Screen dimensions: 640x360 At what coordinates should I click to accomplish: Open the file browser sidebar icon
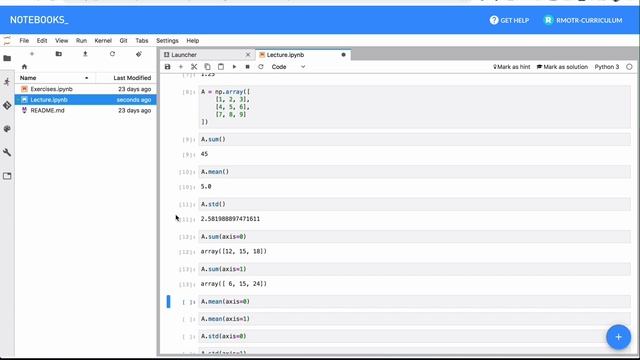pyautogui.click(x=7, y=58)
